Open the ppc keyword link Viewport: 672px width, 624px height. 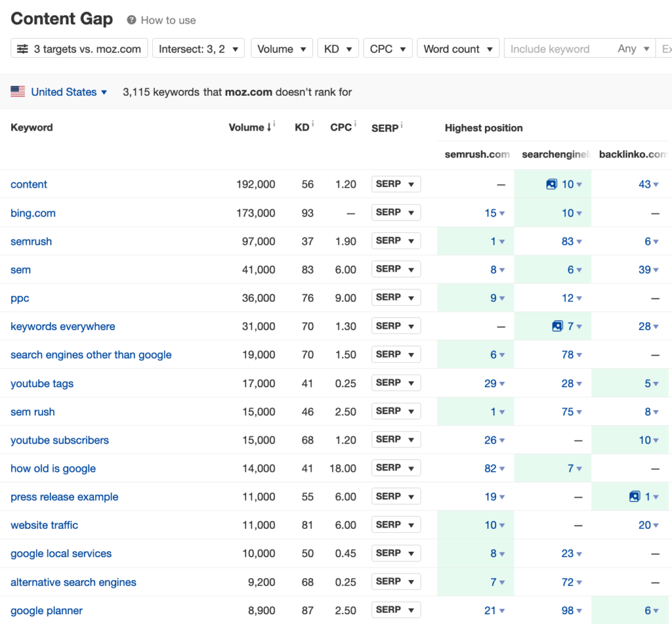(x=20, y=299)
